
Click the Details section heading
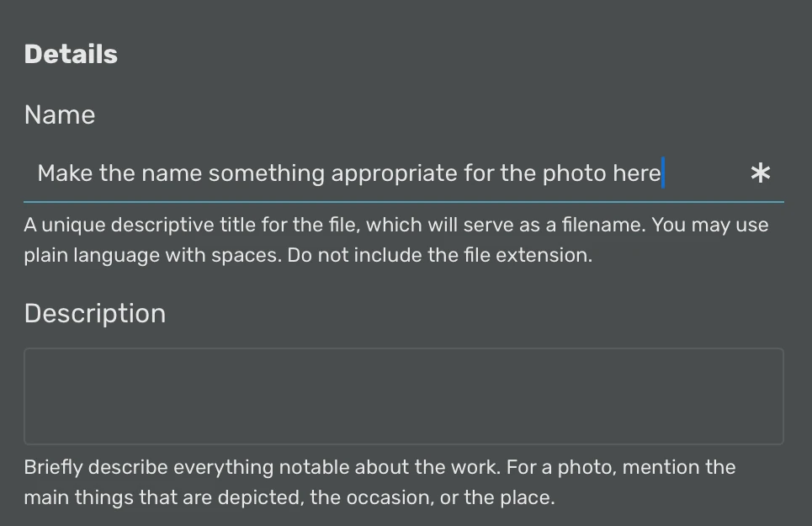71,54
